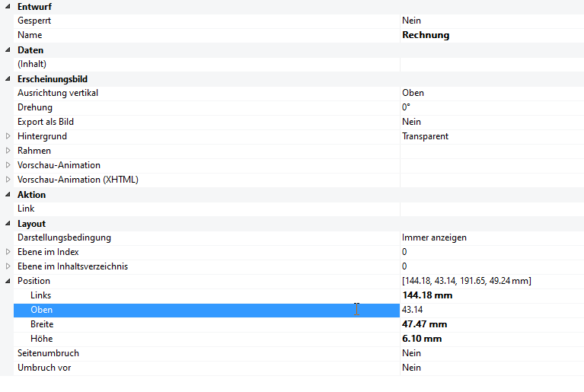This screenshot has width=584, height=392.
Task: Expand the Rahmen property
Action: [8, 151]
